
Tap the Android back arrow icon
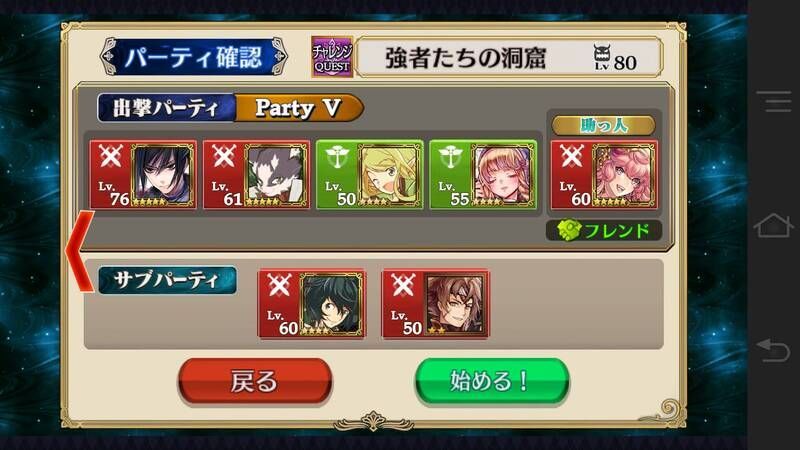coord(773,350)
